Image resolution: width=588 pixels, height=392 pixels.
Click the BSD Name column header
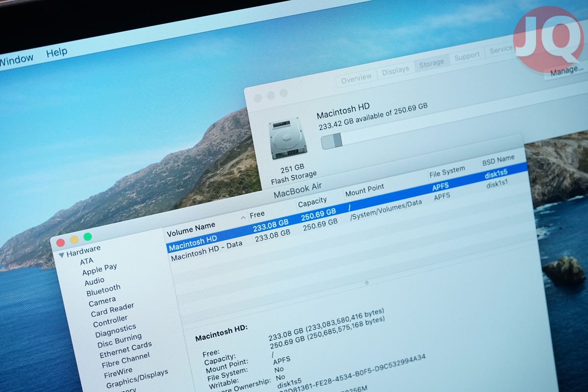[x=498, y=160]
